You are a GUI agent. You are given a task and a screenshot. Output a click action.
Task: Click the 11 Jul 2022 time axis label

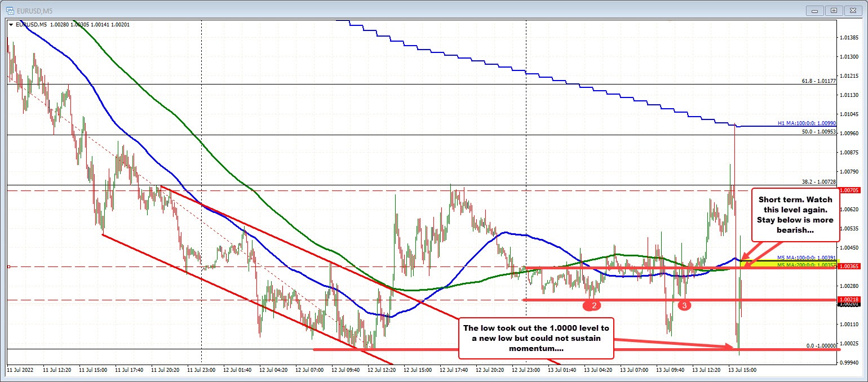19,370
